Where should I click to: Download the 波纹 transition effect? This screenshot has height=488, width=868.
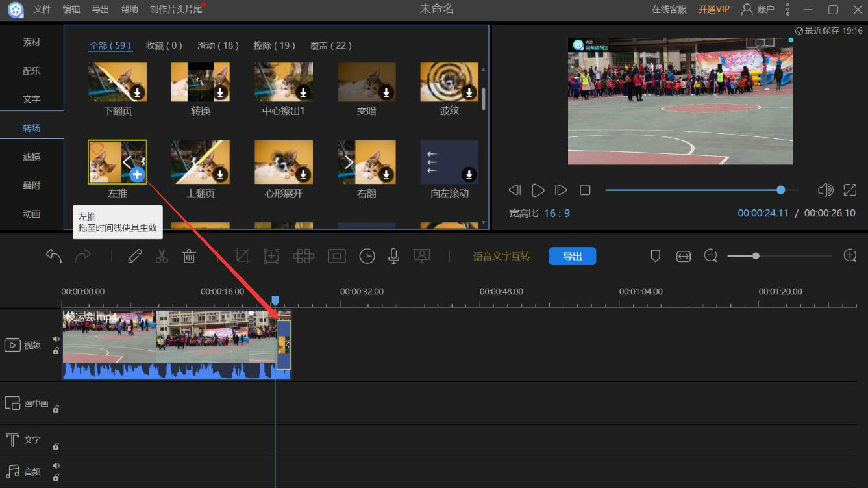[x=469, y=93]
